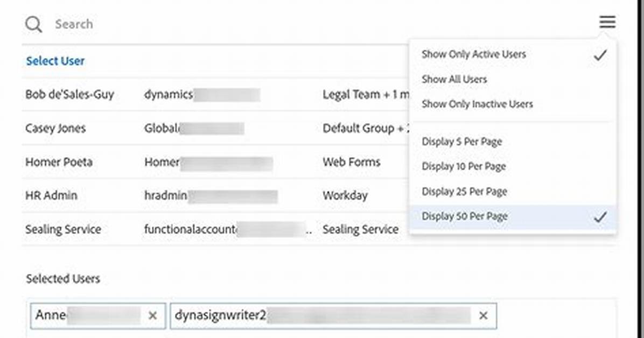The width and height of the screenshot is (644, 338).
Task: Click the Workday group cell
Action: click(345, 195)
